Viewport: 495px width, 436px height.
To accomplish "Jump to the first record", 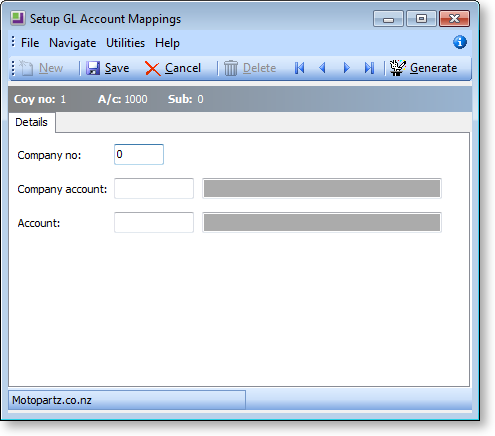I will tap(299, 68).
